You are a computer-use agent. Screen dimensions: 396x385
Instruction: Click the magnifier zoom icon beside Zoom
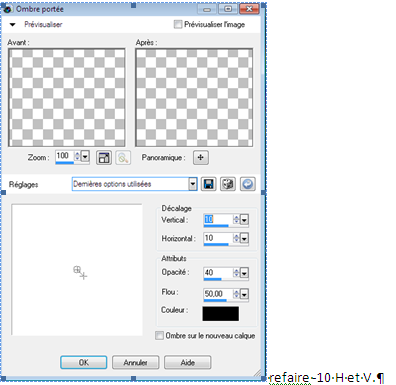pos(123,158)
